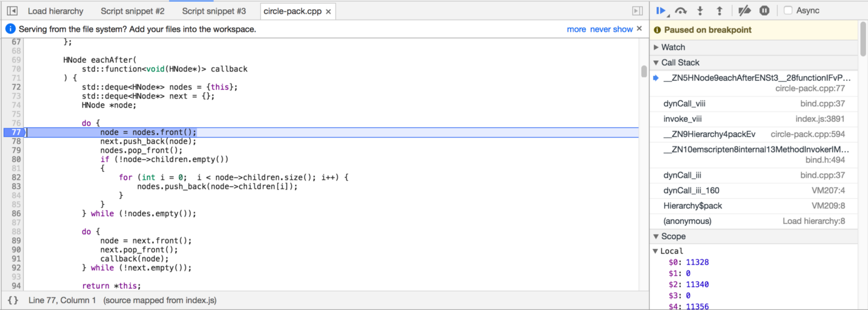This screenshot has height=310, width=868.
Task: Toggle the breakpoint on line 77
Action: click(x=16, y=132)
